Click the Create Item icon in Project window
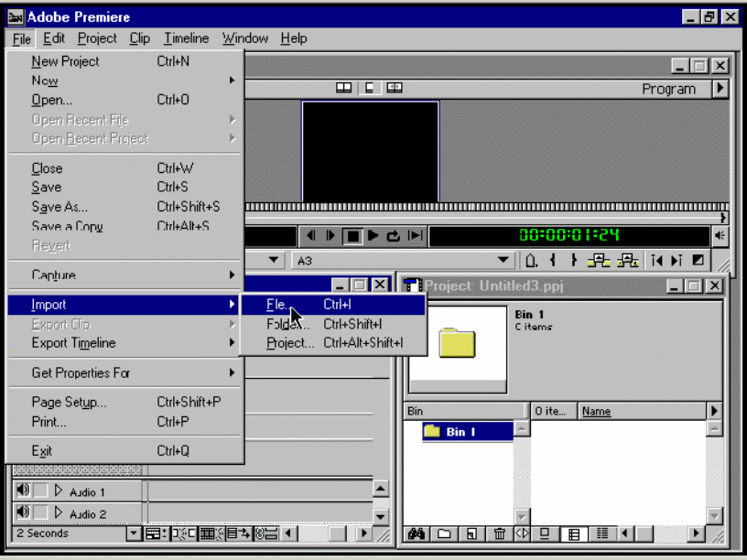 click(471, 533)
